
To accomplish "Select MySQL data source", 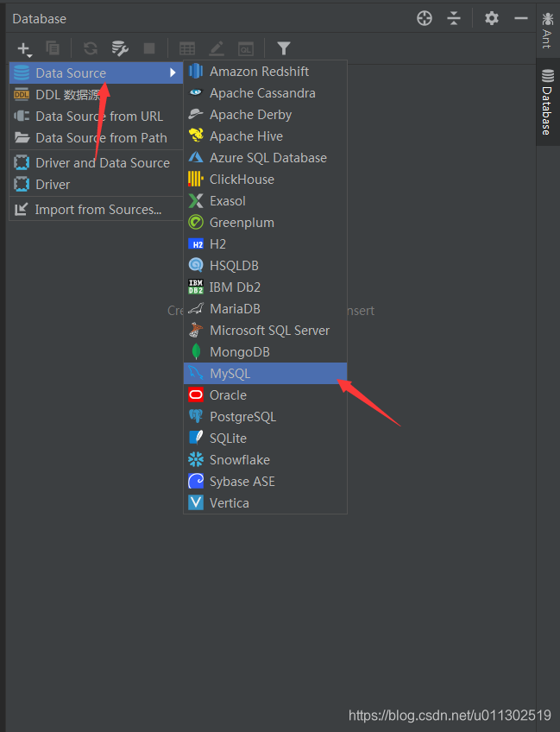I will [x=265, y=374].
